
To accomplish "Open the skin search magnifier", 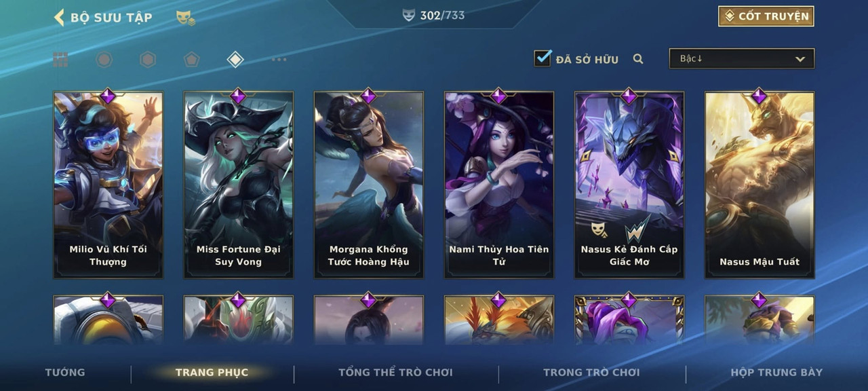I will pyautogui.click(x=638, y=59).
